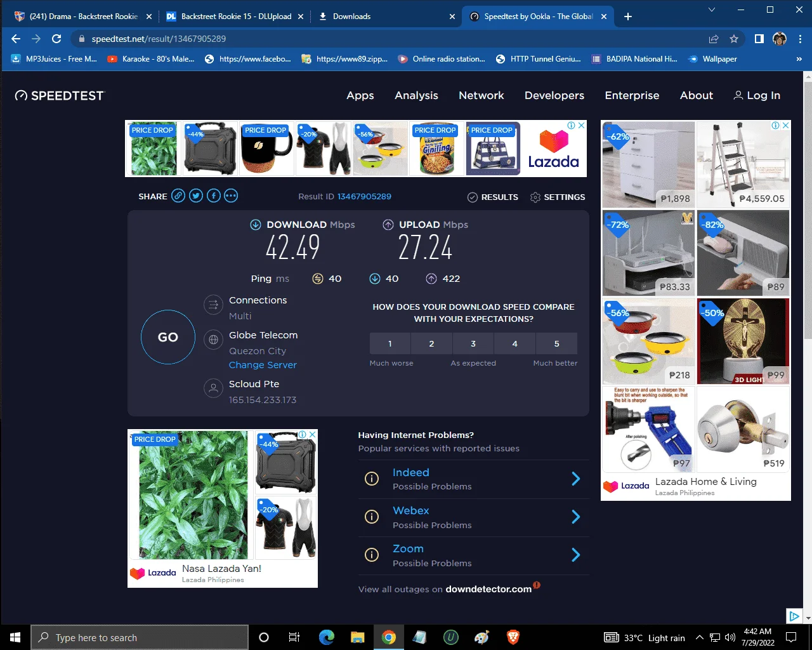Click the download latency icon

click(375, 279)
